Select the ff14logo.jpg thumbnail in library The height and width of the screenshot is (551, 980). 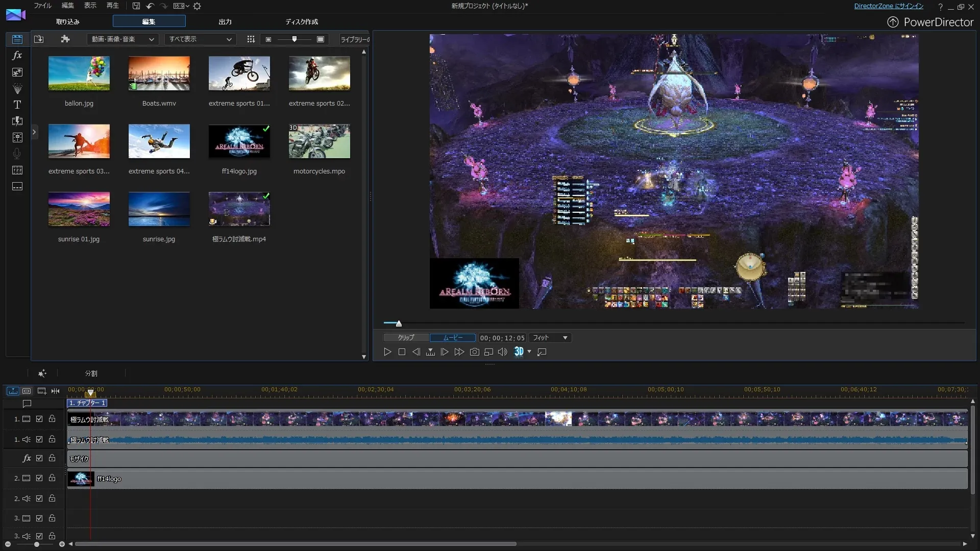tap(239, 141)
